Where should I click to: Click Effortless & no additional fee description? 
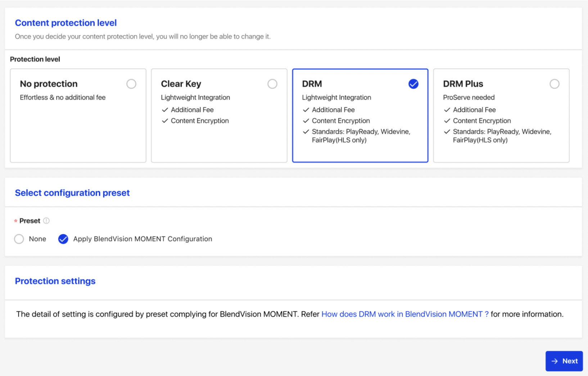[x=63, y=97]
